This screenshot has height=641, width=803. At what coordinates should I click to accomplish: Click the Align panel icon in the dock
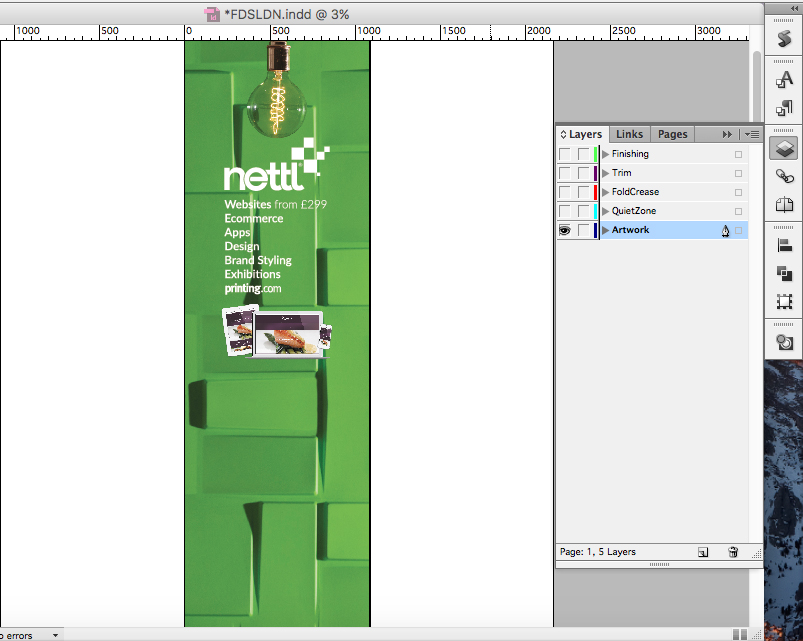pos(785,245)
